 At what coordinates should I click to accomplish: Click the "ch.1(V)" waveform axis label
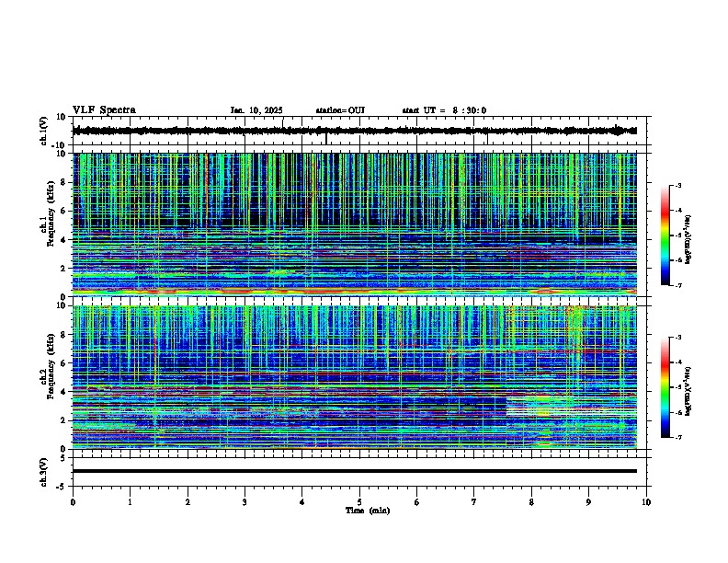(x=44, y=131)
